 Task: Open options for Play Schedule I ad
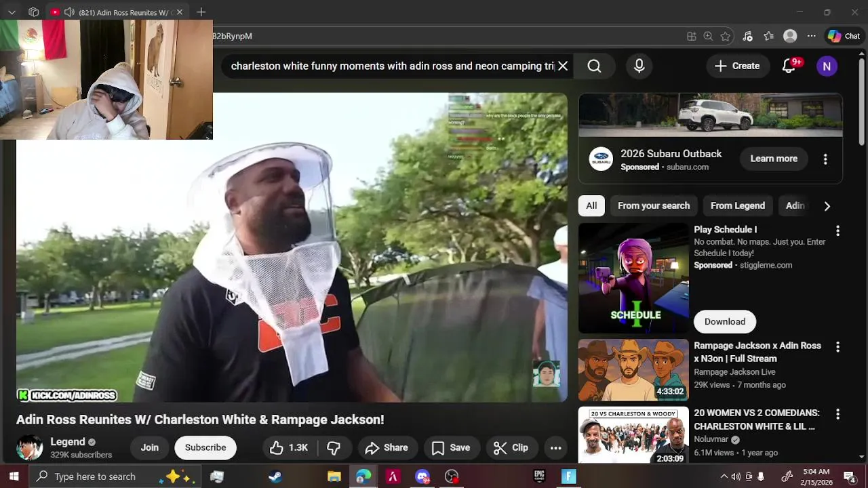(x=837, y=231)
